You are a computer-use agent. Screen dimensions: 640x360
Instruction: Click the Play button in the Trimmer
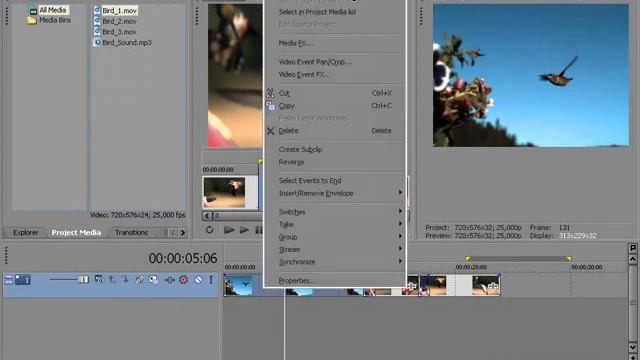(244, 230)
